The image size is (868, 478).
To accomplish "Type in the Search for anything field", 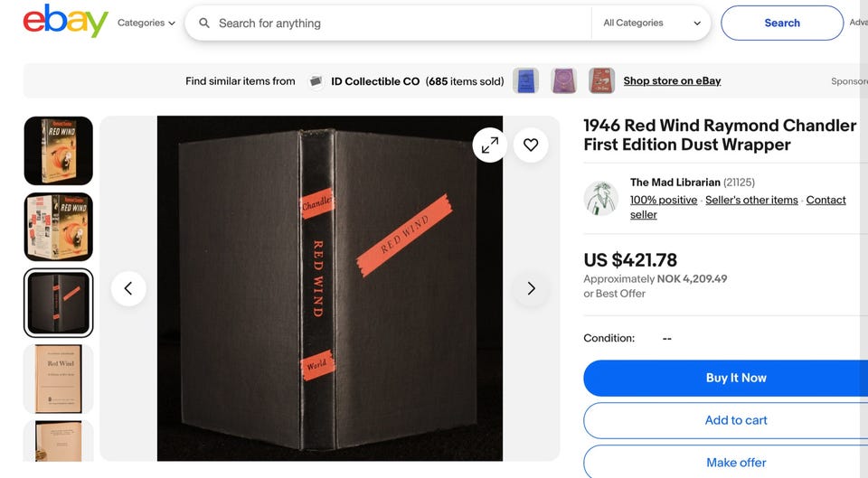I will [398, 23].
